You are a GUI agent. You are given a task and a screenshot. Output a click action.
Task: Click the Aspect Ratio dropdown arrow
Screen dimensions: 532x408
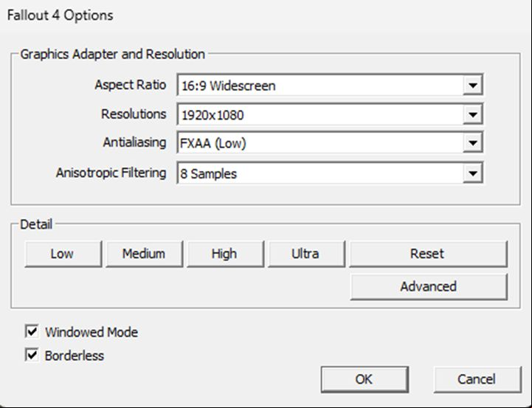point(473,86)
